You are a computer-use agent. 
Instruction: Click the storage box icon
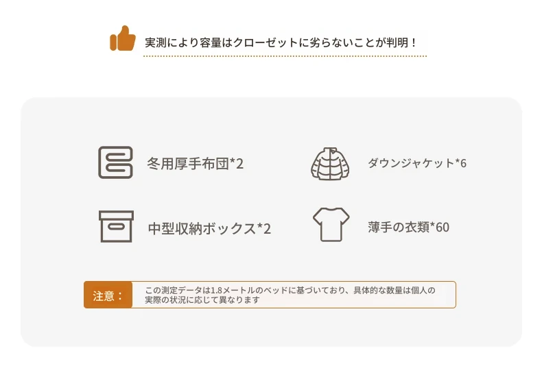pos(116,227)
